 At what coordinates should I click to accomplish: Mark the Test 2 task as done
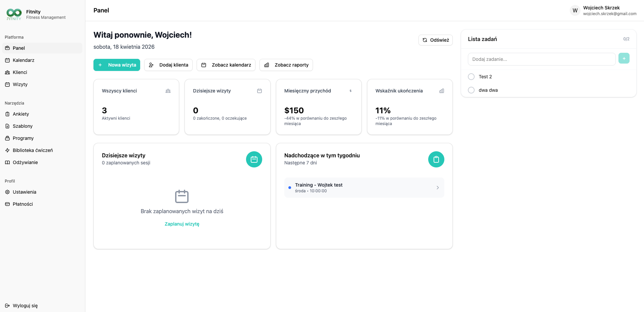(x=471, y=77)
